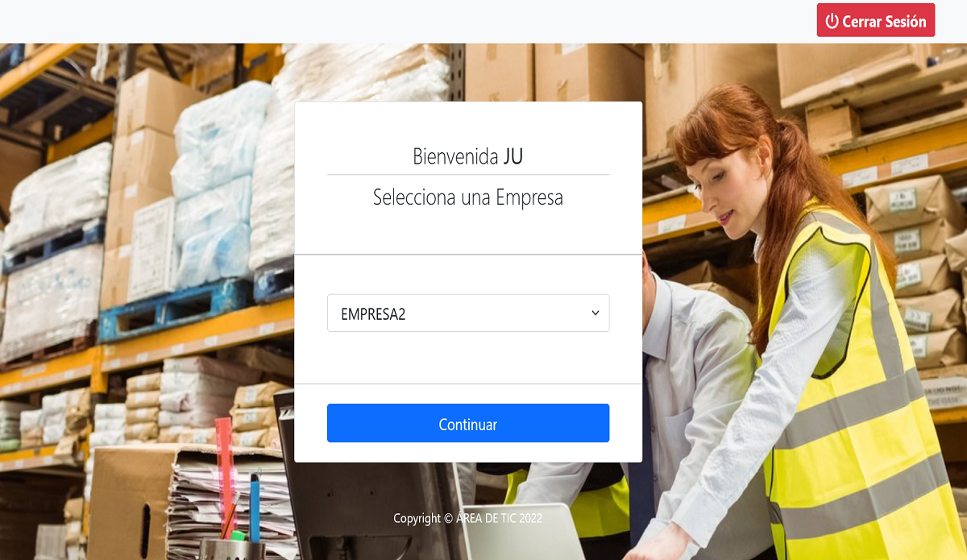Expand the dropdown chevron arrow beside EMPRESA2
Screen dimensions: 967x560
point(596,313)
